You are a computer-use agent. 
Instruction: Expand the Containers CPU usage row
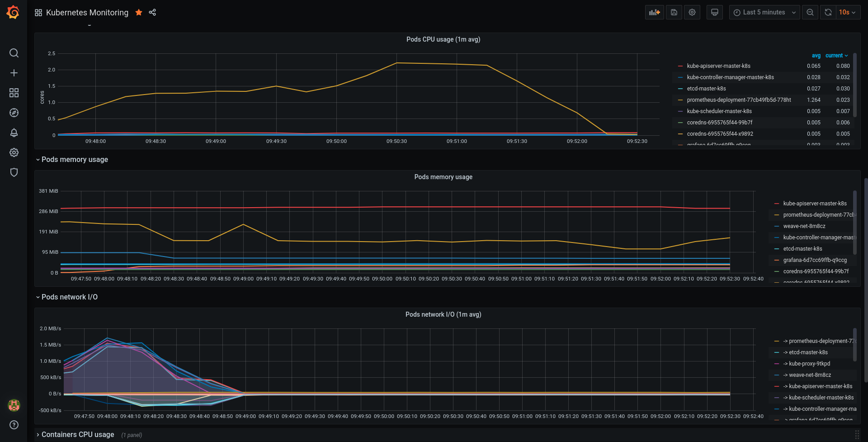pos(38,435)
